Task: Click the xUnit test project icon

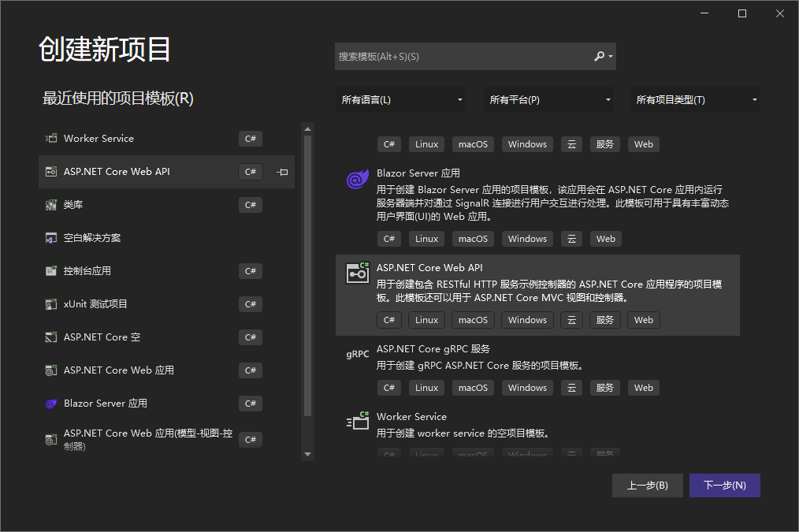Action: point(51,304)
